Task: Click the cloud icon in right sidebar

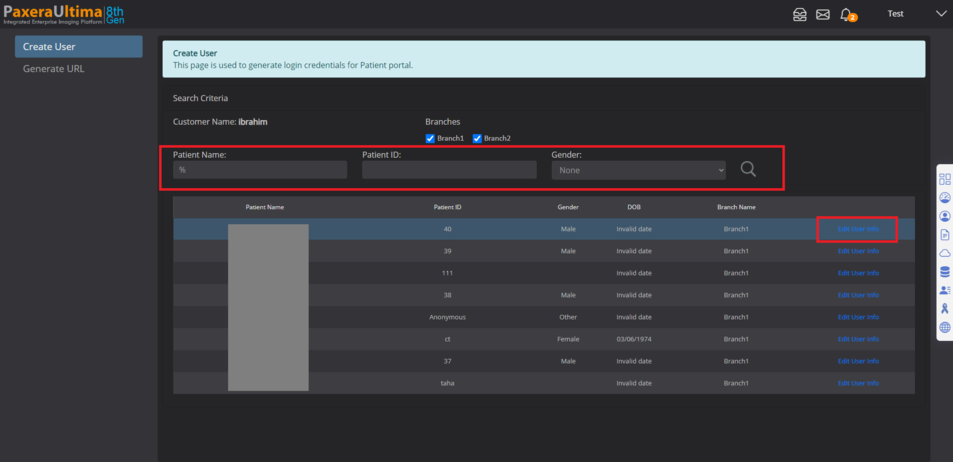Action: (x=945, y=253)
